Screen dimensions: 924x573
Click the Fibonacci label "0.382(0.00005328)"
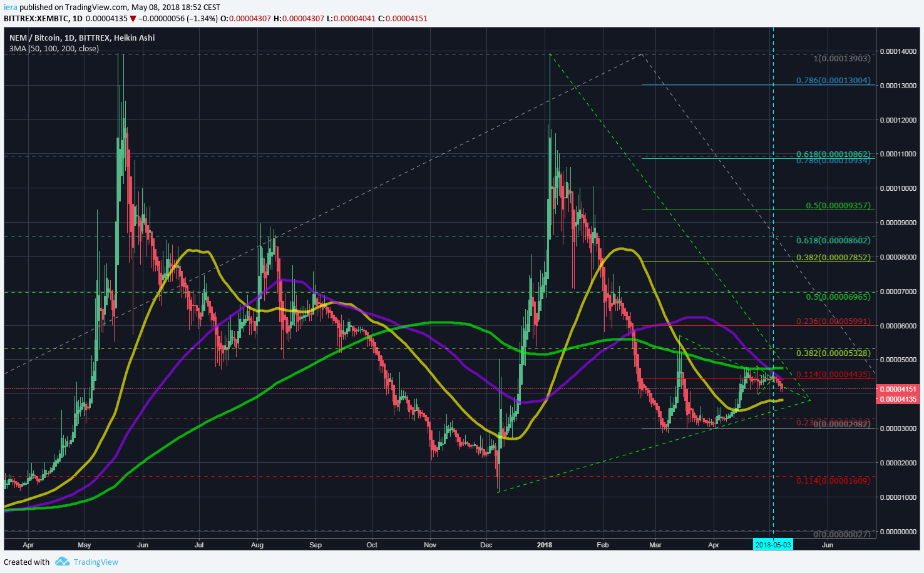(833, 353)
